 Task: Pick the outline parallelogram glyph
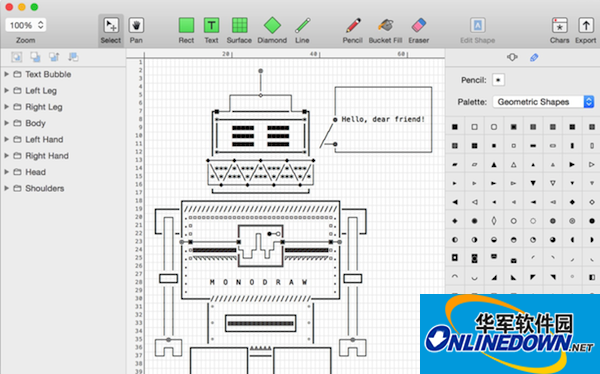(x=474, y=165)
